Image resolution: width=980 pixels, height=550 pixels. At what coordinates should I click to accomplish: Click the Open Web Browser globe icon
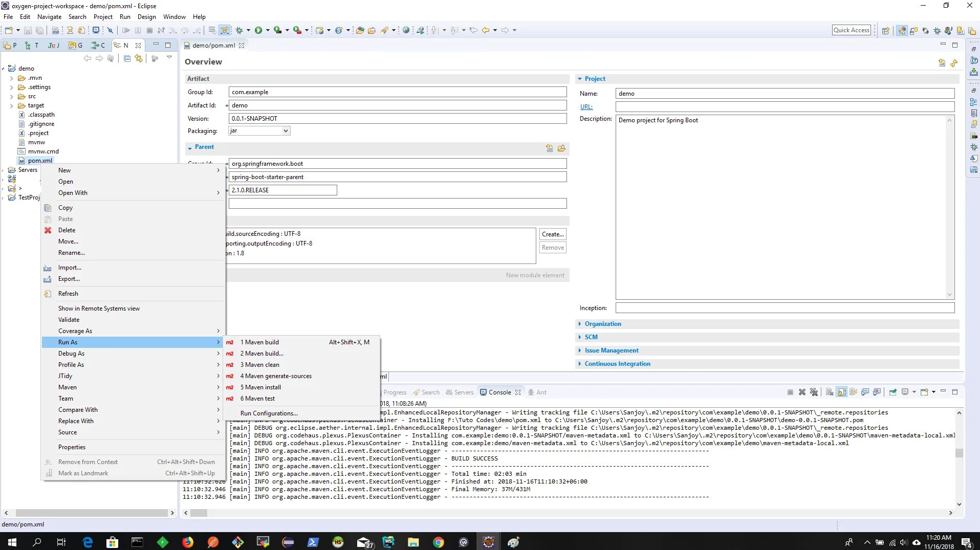tap(406, 30)
